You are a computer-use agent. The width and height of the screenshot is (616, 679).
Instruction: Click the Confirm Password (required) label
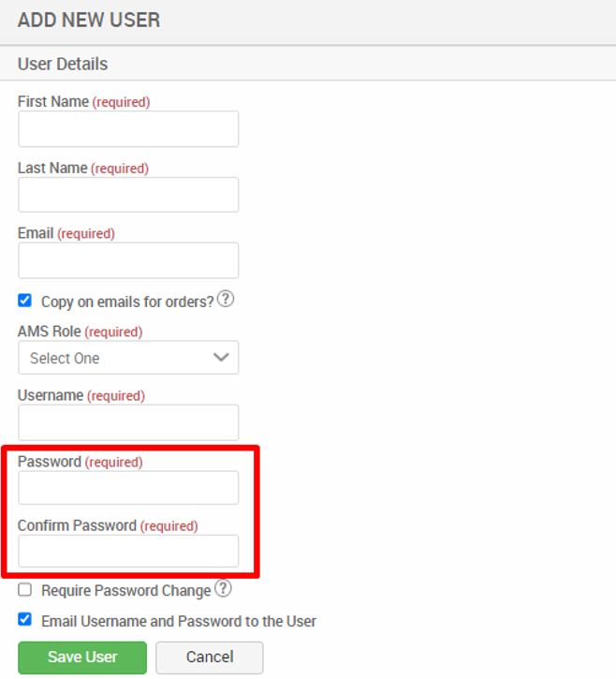coord(108,525)
